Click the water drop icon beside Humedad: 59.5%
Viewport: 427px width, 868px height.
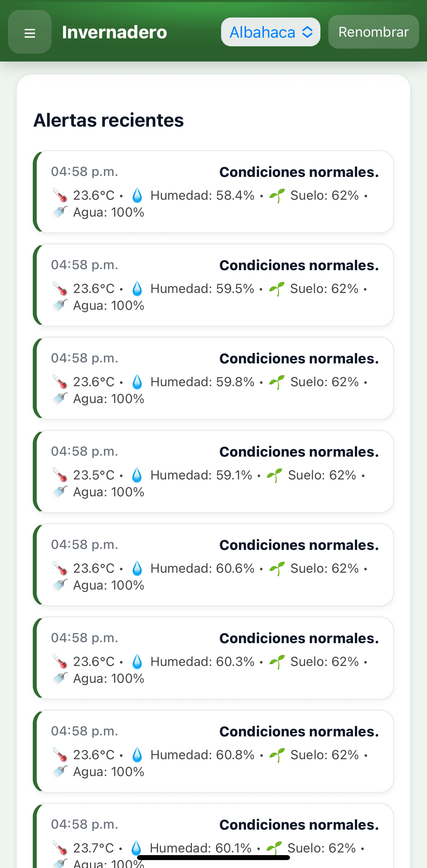(x=137, y=289)
